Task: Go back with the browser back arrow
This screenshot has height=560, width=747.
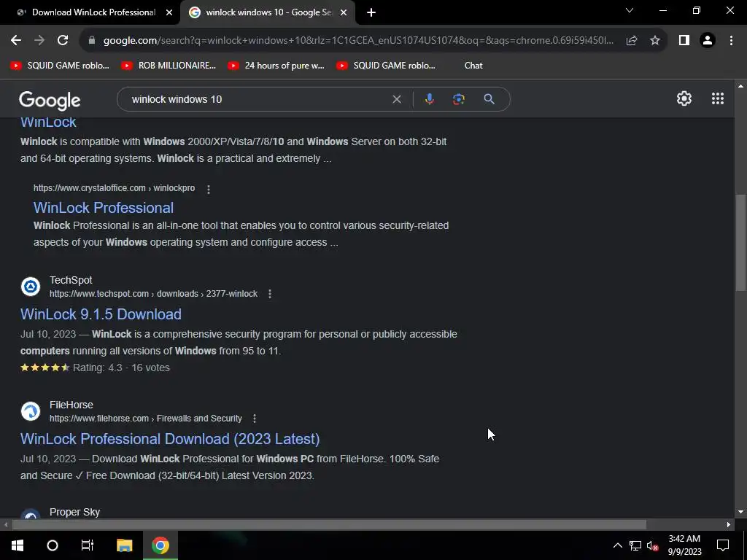Action: click(x=16, y=41)
